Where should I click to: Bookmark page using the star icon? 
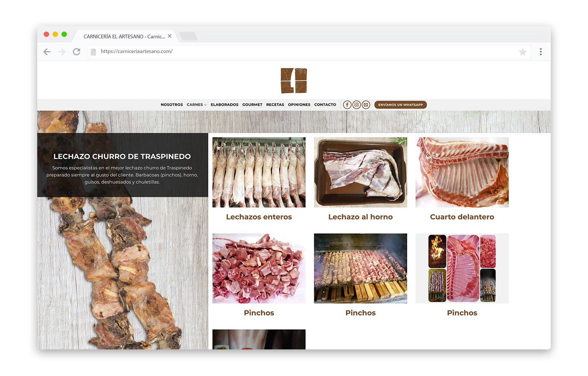(523, 52)
